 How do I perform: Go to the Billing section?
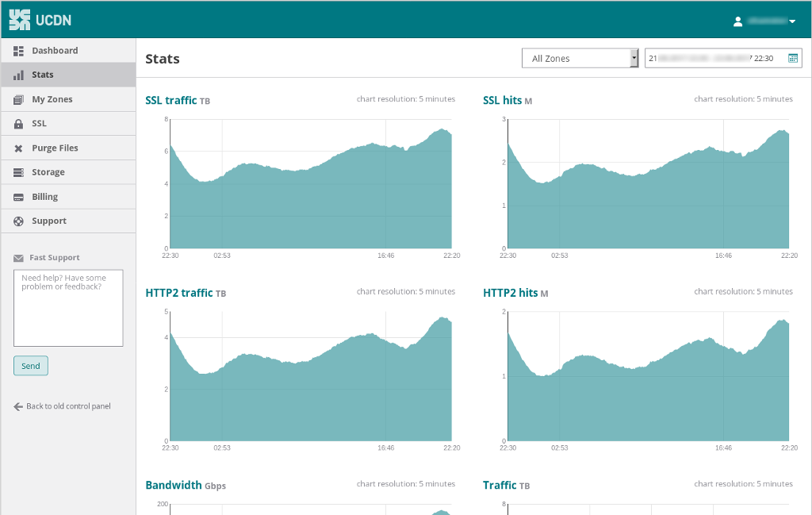(x=45, y=197)
